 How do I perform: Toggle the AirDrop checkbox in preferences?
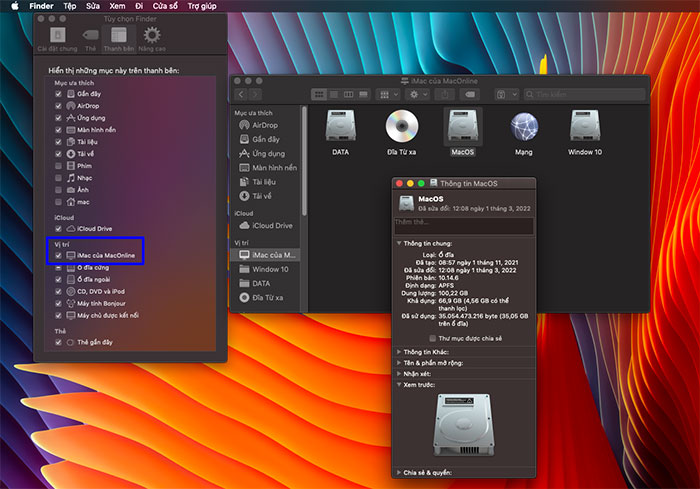point(58,106)
